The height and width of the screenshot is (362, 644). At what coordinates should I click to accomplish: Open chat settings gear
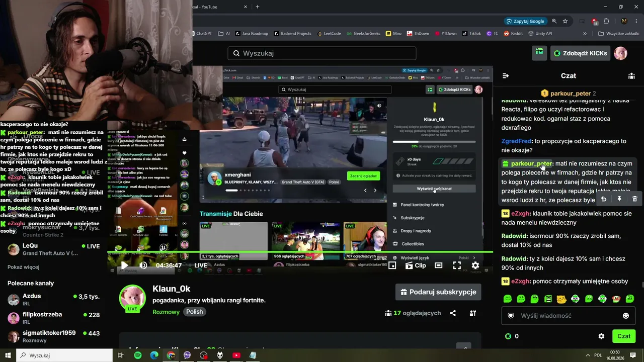click(601, 336)
